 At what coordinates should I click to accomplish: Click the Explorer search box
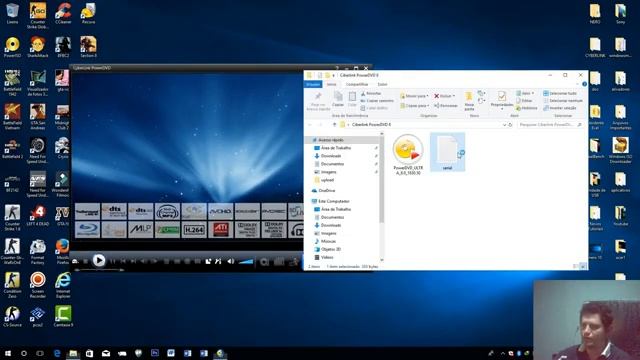click(550, 124)
